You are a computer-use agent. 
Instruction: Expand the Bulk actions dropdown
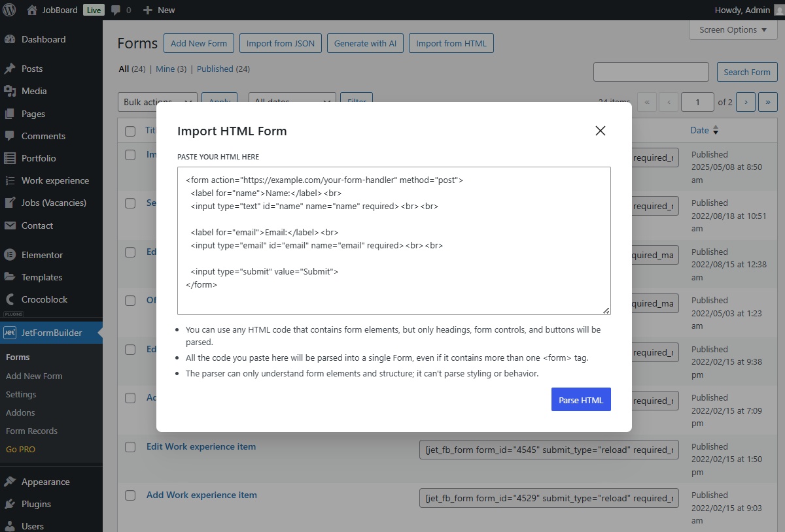tap(157, 101)
